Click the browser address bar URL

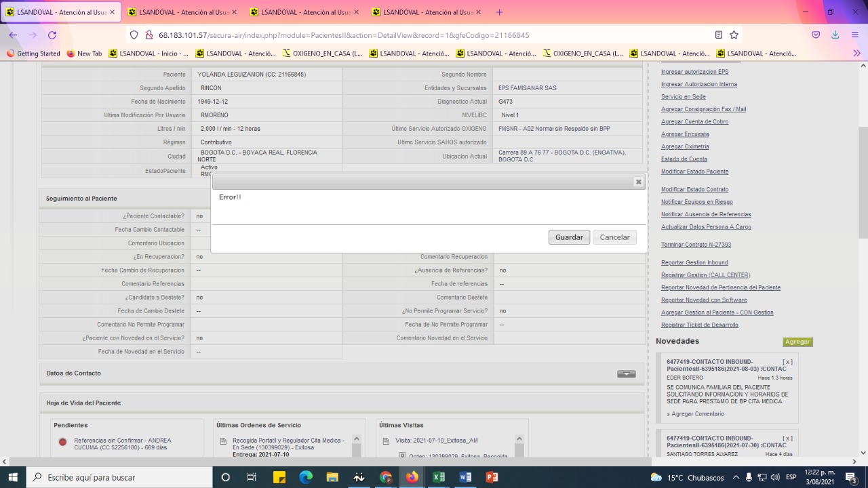(344, 35)
